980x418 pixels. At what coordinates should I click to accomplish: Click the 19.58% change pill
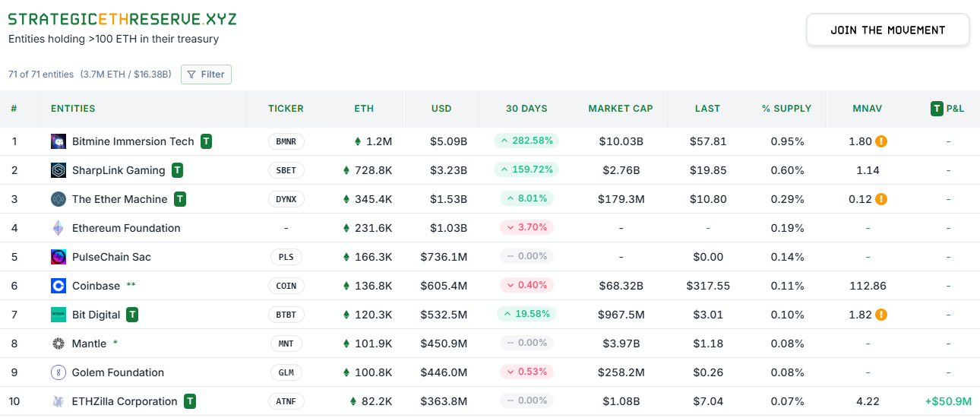coord(526,314)
